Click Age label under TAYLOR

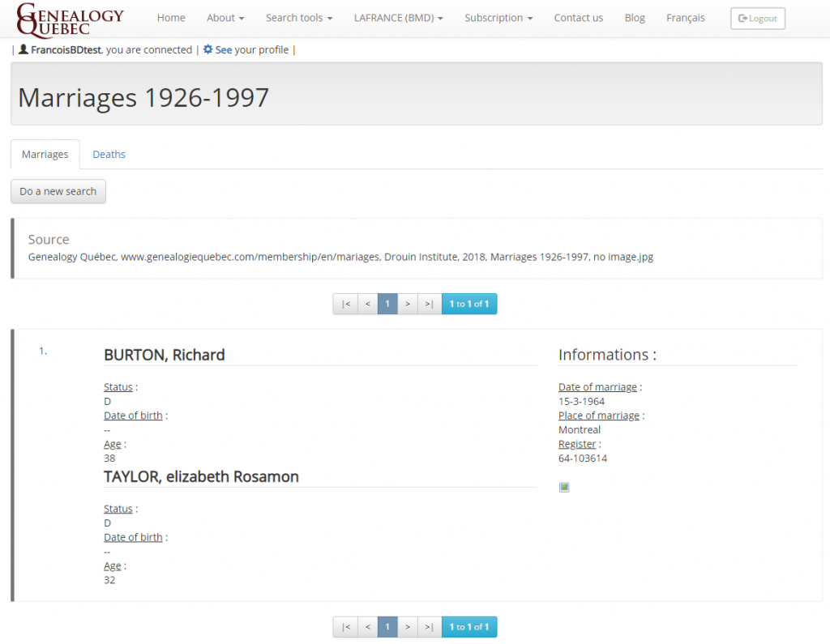(112, 565)
